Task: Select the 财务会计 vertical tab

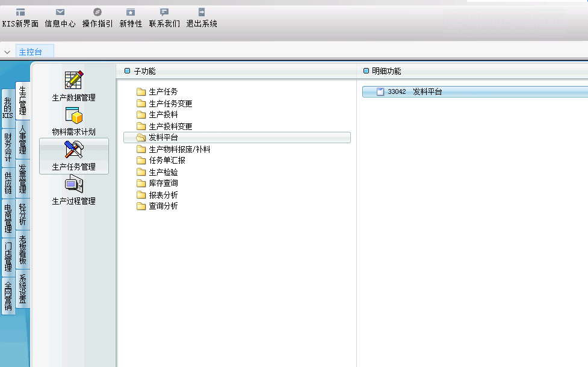Action: [x=8, y=147]
